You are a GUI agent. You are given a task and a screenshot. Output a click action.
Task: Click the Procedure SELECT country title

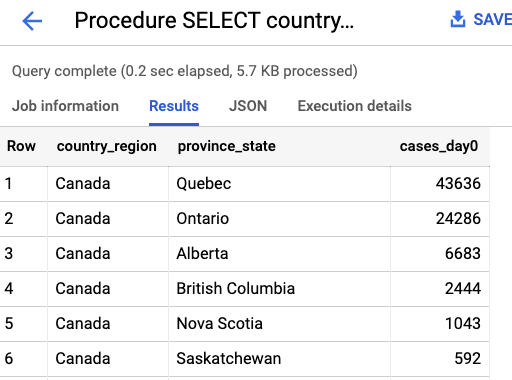[x=214, y=21]
